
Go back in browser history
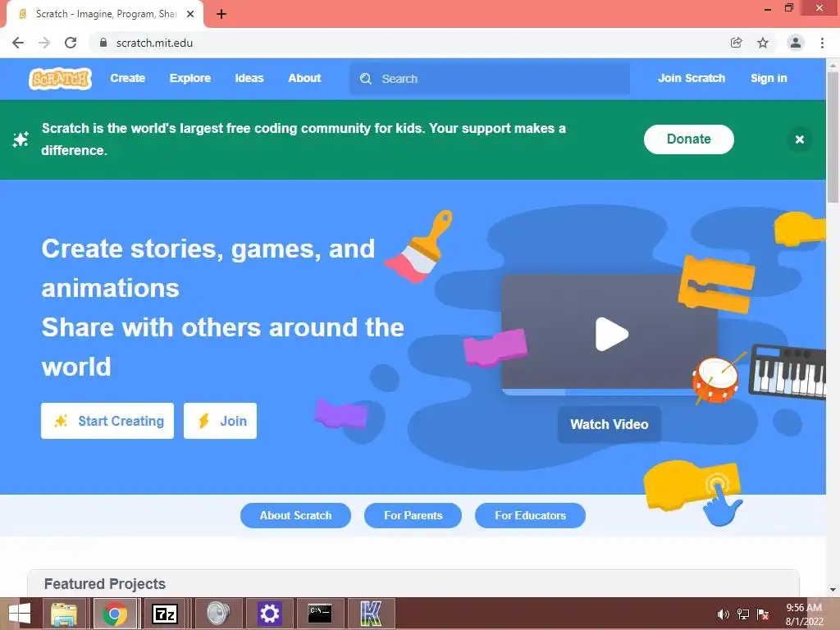point(18,43)
